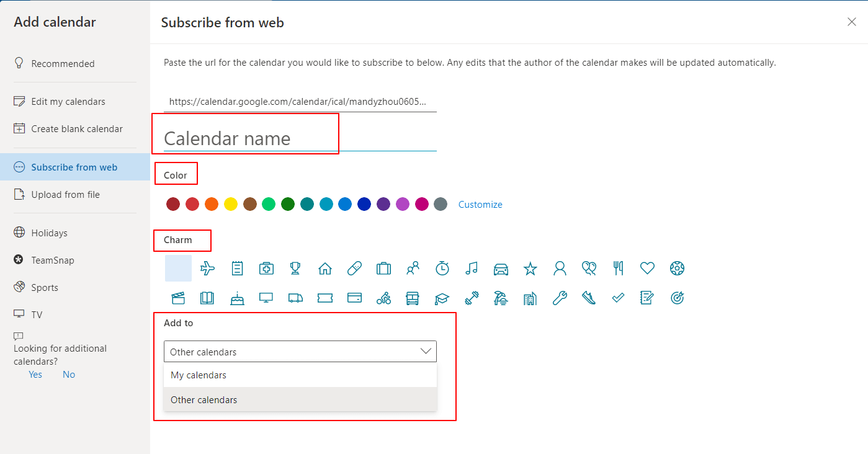The width and height of the screenshot is (868, 454).
Task: Open the Customize color link
Action: pyautogui.click(x=480, y=205)
